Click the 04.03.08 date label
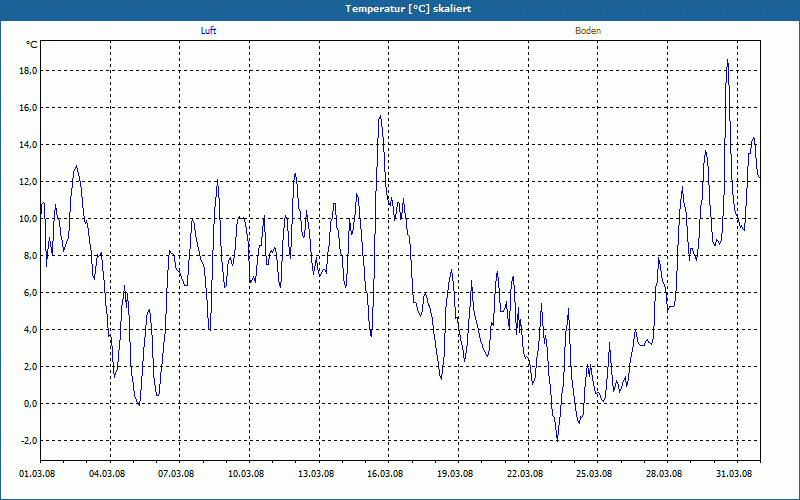This screenshot has width=800, height=500. coord(107,474)
